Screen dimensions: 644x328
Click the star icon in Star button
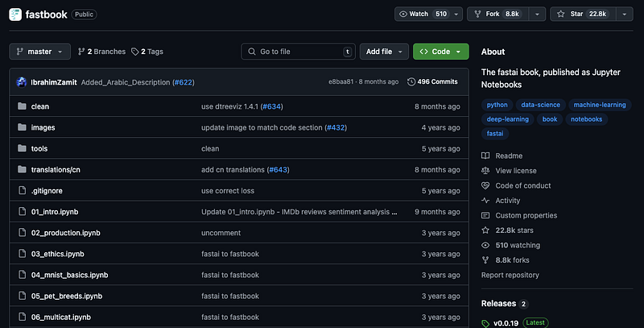coord(560,14)
